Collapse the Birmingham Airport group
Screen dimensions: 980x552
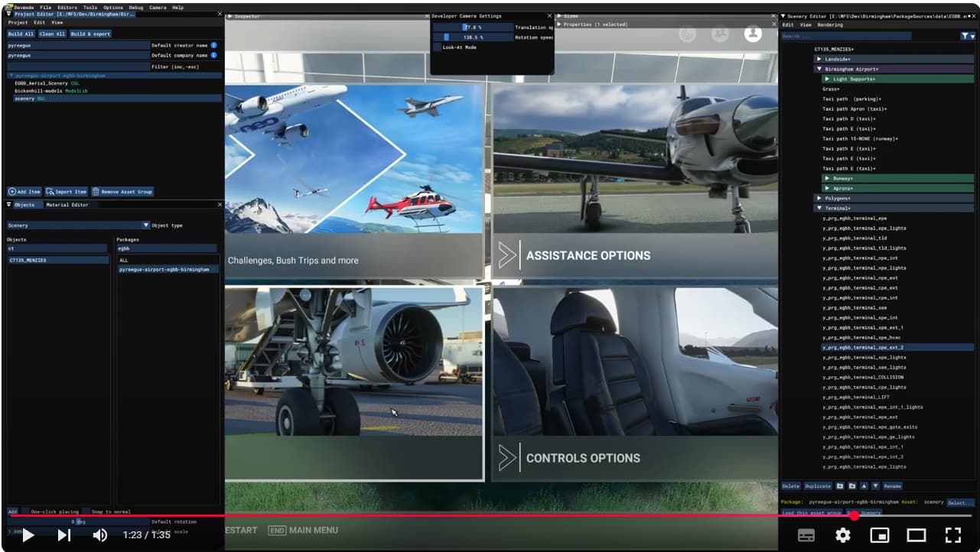(819, 69)
